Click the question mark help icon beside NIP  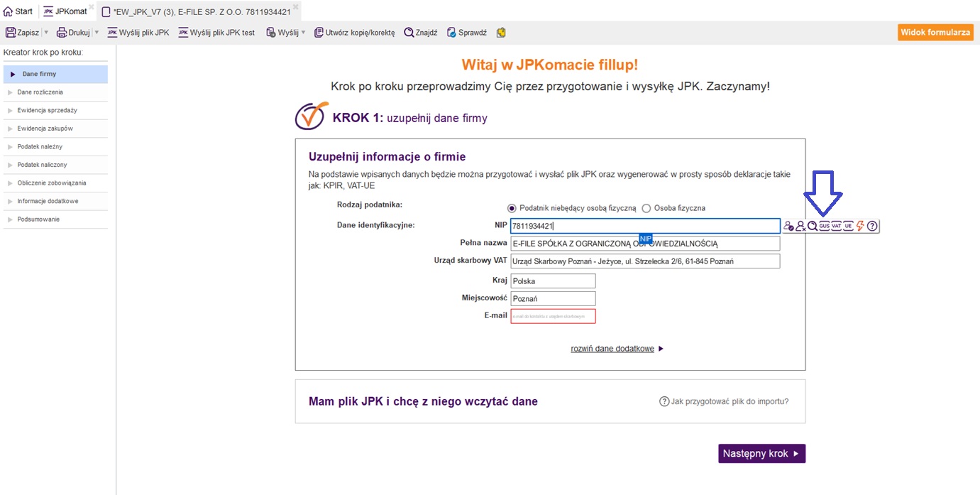(x=872, y=226)
